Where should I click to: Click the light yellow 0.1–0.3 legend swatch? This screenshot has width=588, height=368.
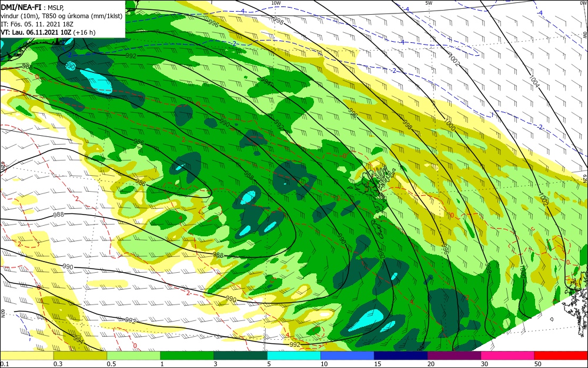27,356
